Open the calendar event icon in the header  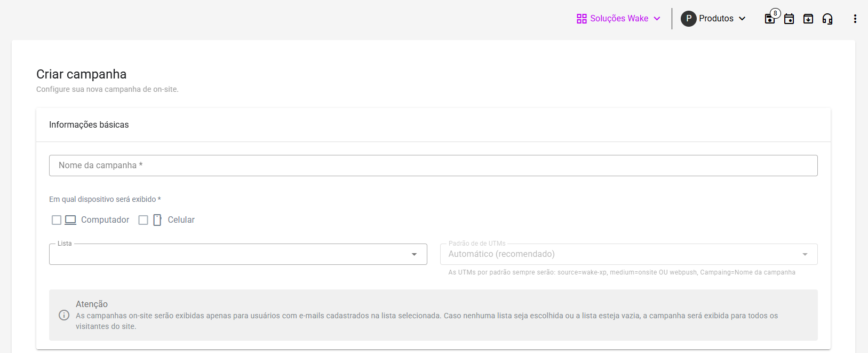[x=789, y=19]
